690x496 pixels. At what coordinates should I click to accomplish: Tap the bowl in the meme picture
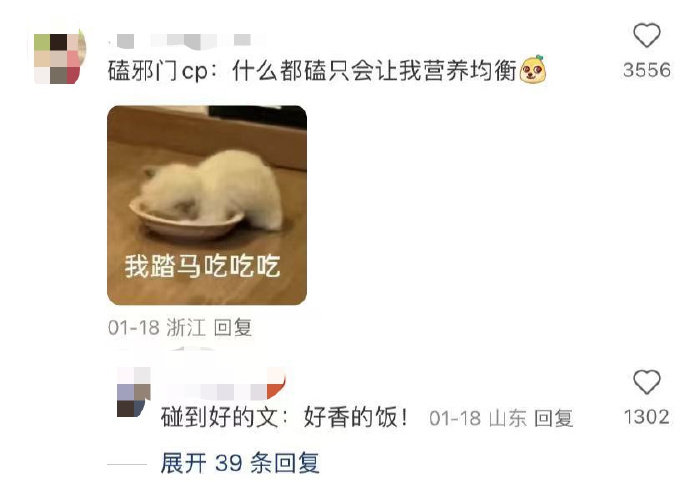187,220
